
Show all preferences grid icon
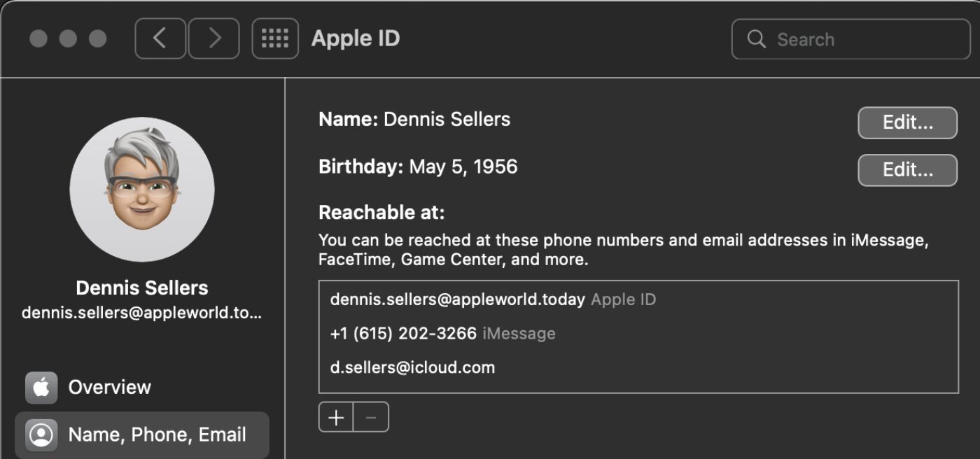pyautogui.click(x=275, y=38)
